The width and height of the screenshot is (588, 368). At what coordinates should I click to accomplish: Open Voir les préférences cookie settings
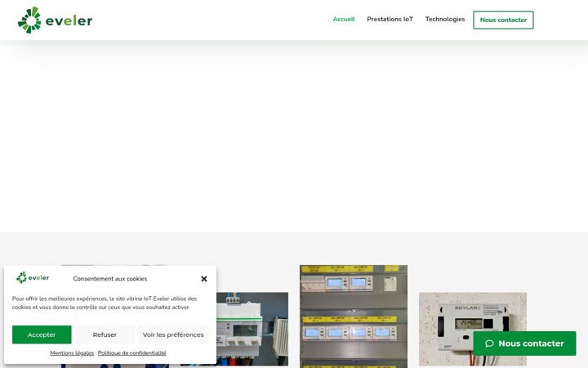tap(173, 334)
